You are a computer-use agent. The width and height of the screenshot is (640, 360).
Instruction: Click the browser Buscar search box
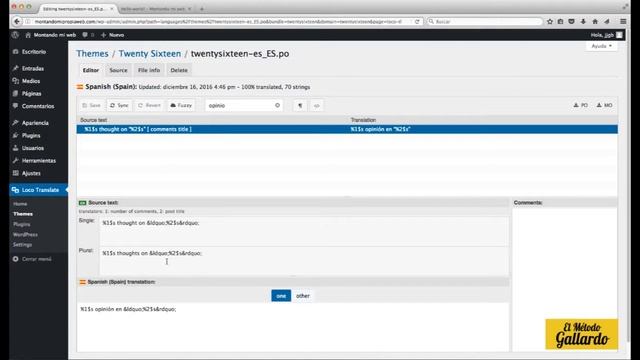[x=485, y=22]
